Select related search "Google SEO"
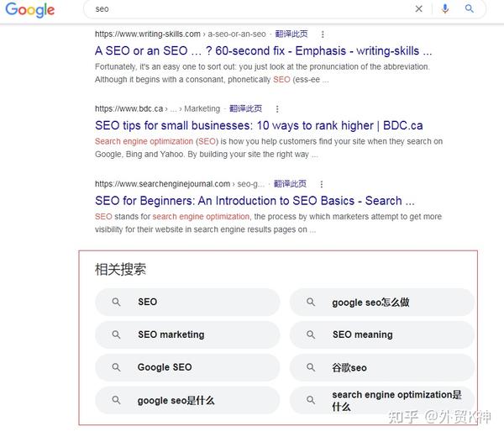This screenshot has height=437, width=504. coord(187,367)
